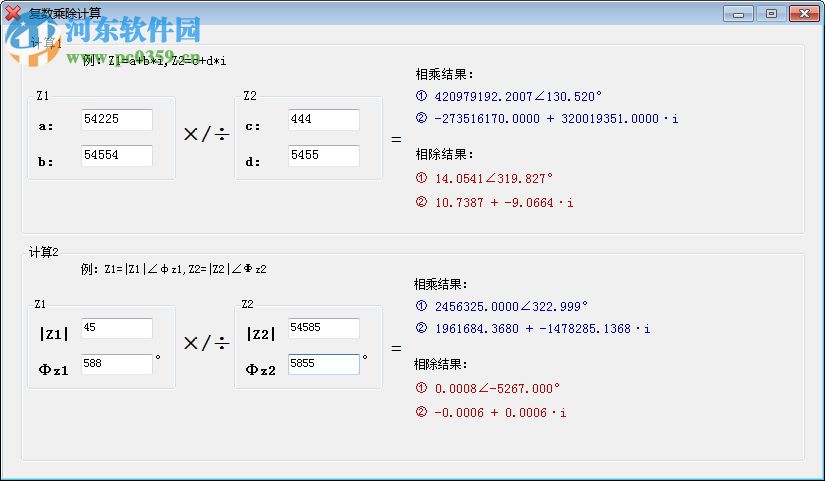The width and height of the screenshot is (825, 481).
Task: Click the Φz1 angle field showing 588
Action: [x=117, y=364]
